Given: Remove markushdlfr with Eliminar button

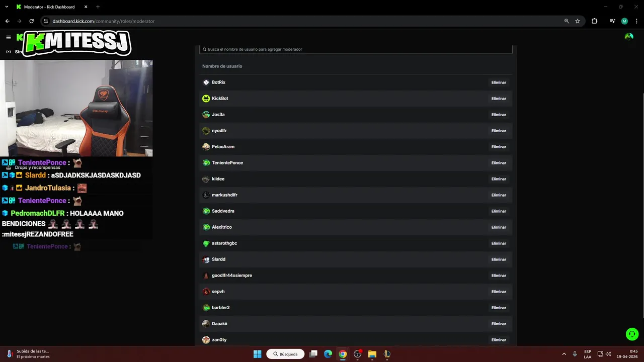Looking at the screenshot, I should pos(499,195).
